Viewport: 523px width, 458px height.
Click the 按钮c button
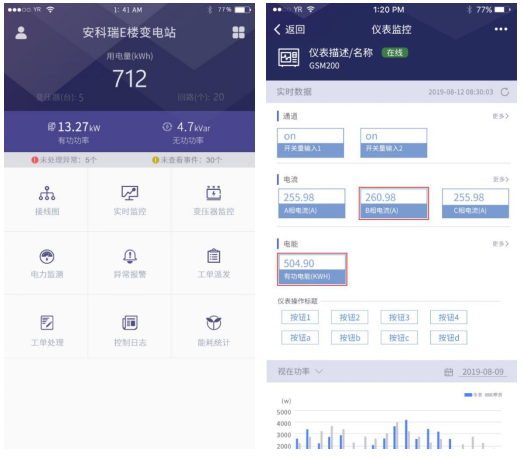pyautogui.click(x=399, y=338)
